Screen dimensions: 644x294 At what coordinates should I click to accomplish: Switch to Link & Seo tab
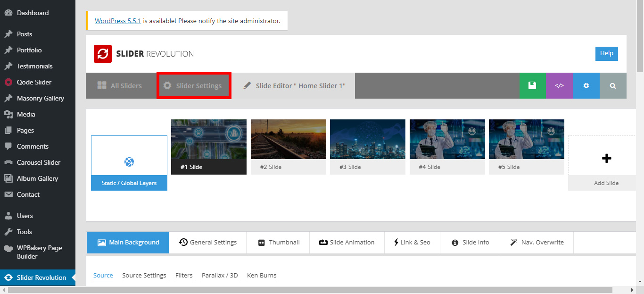412,243
